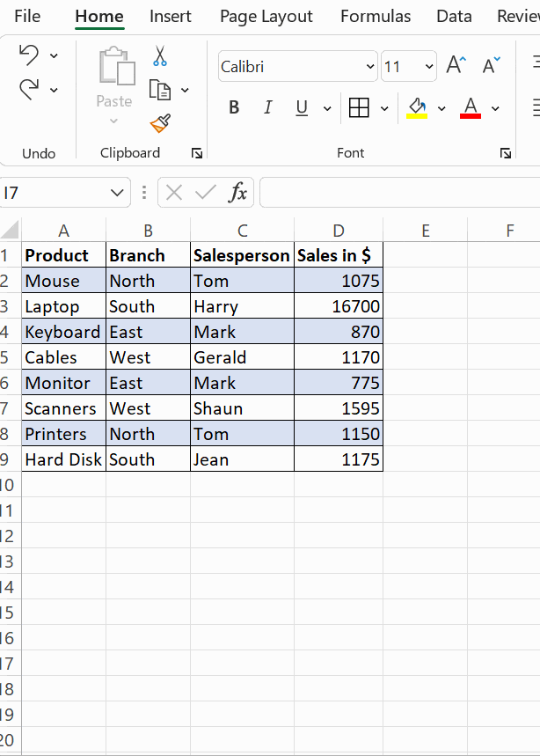This screenshot has width=540, height=756.
Task: Open the File tab
Action: click(x=27, y=16)
